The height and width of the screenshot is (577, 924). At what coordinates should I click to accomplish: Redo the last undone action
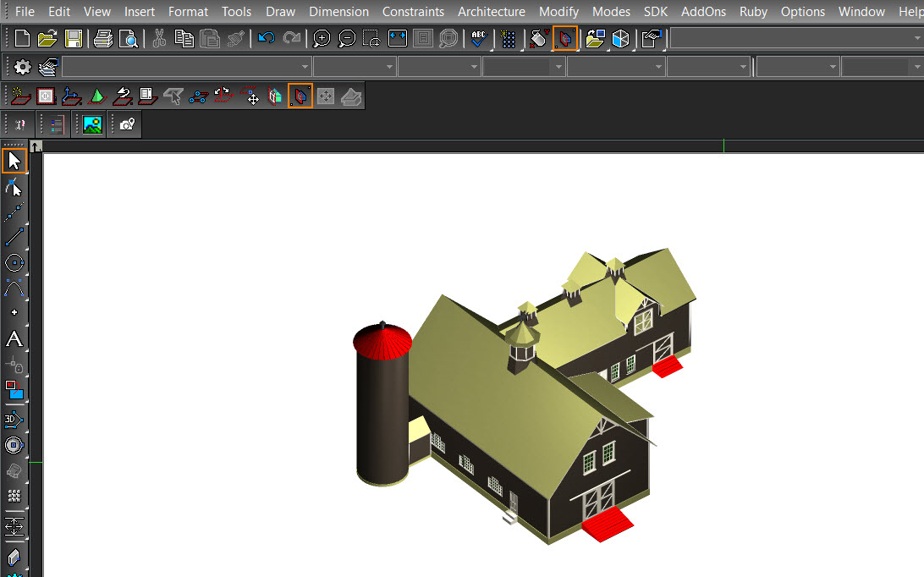292,39
